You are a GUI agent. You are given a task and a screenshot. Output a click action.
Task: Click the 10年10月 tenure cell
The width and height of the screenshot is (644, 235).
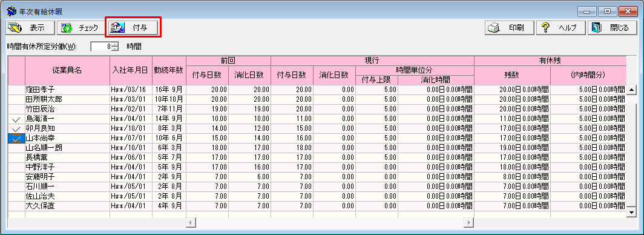tap(169, 99)
